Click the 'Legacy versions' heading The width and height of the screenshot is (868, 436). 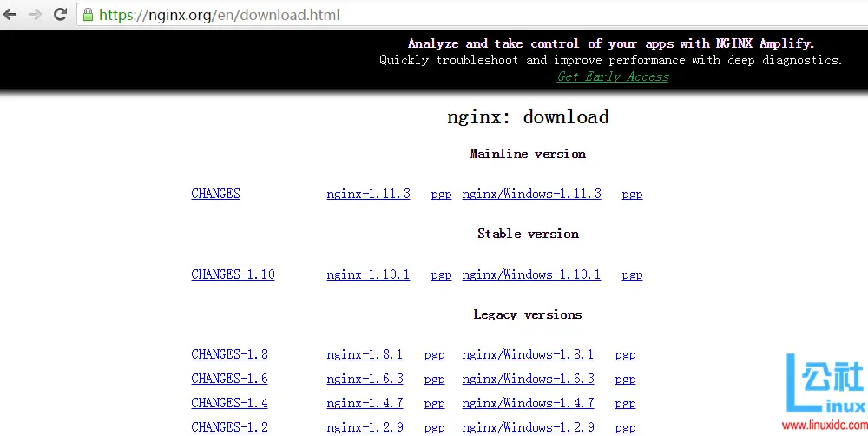point(528,314)
